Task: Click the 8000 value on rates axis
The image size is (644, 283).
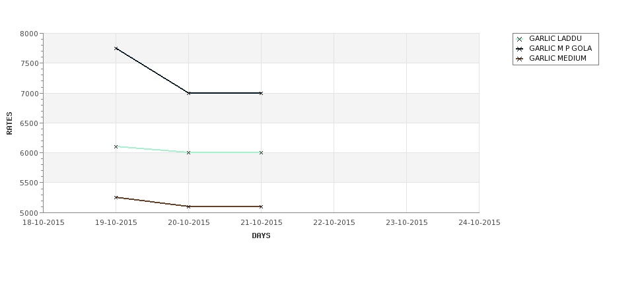Action: (x=29, y=34)
